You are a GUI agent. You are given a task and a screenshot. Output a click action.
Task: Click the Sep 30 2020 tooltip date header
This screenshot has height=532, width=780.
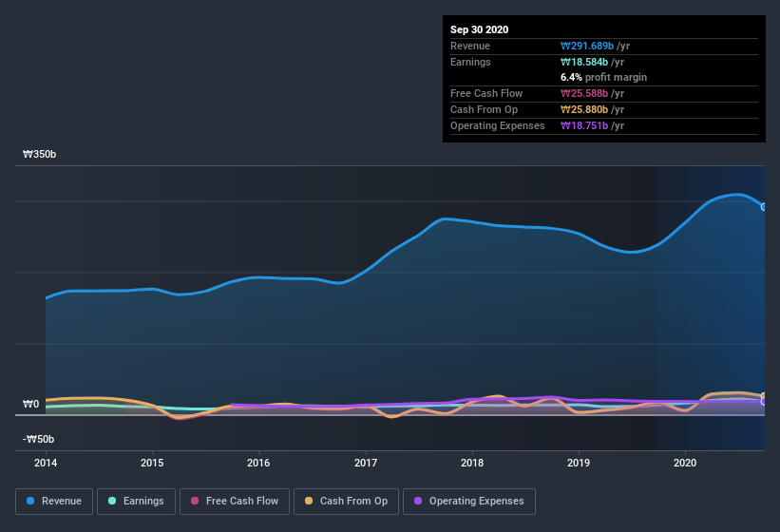point(480,29)
